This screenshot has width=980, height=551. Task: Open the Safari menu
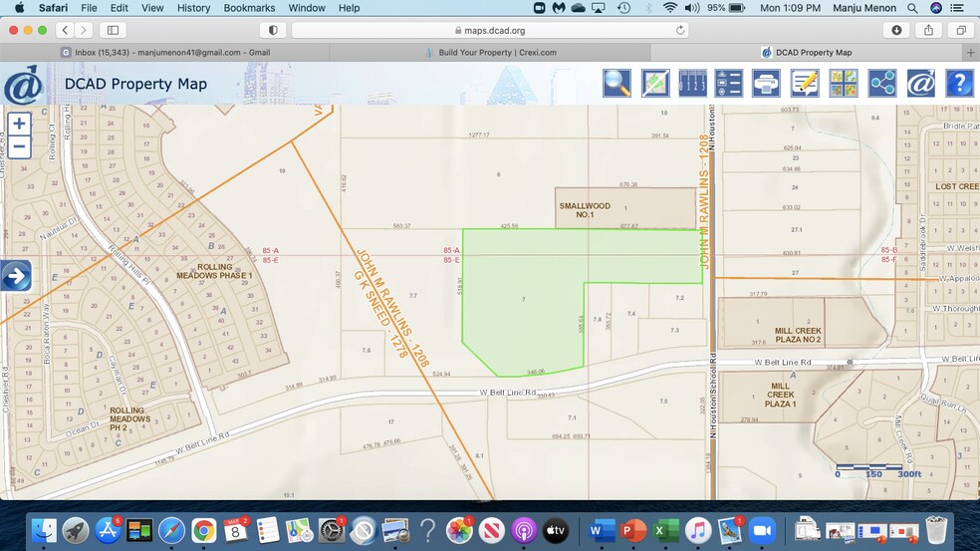pyautogui.click(x=53, y=8)
